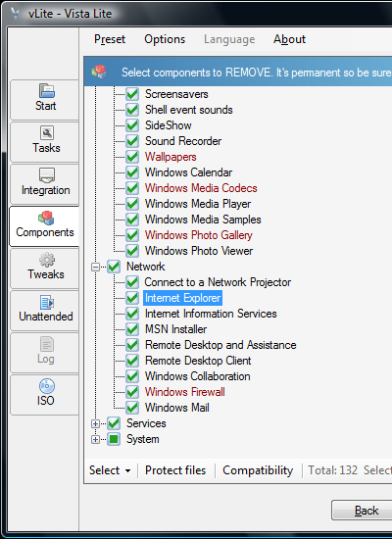The width and height of the screenshot is (392, 539).
Task: Go to Integration page icon
Action: [x=47, y=175]
